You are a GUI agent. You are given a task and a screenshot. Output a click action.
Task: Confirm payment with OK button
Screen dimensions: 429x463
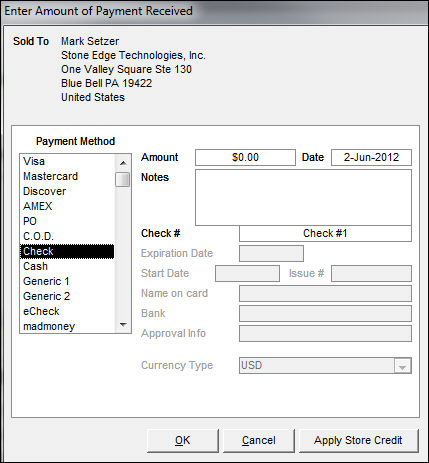(x=183, y=440)
